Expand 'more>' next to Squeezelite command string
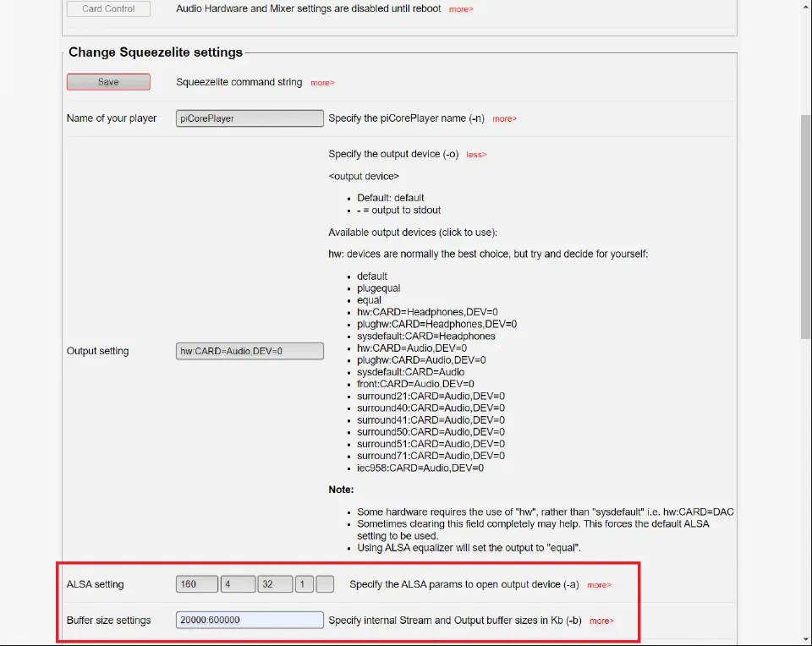Viewport: 812px width, 646px height. 322,83
